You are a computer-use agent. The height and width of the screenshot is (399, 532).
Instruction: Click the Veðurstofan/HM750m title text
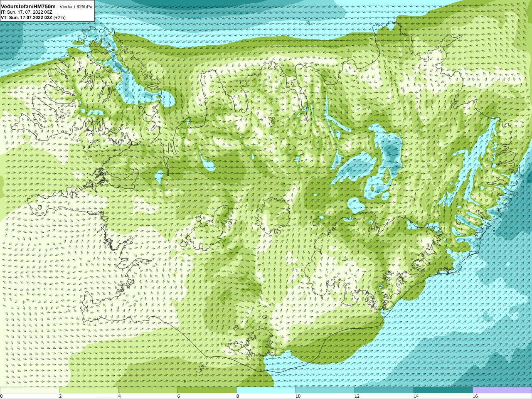[28, 6]
